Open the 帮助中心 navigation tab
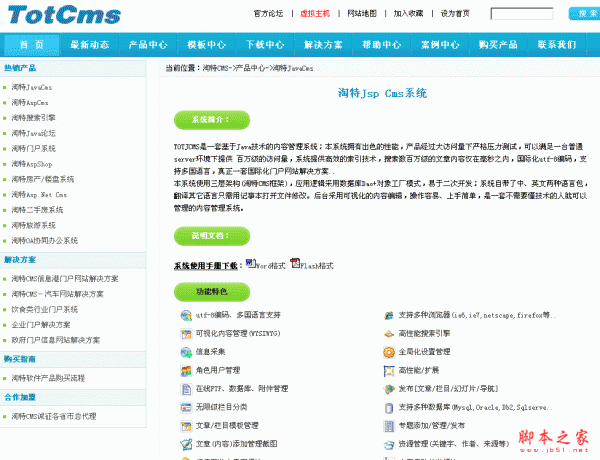 (x=382, y=45)
